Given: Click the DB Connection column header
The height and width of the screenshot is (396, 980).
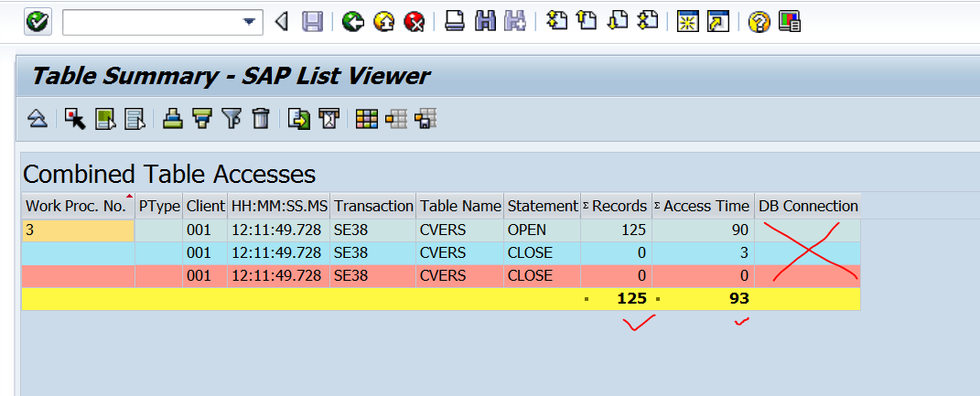Looking at the screenshot, I should (807, 206).
